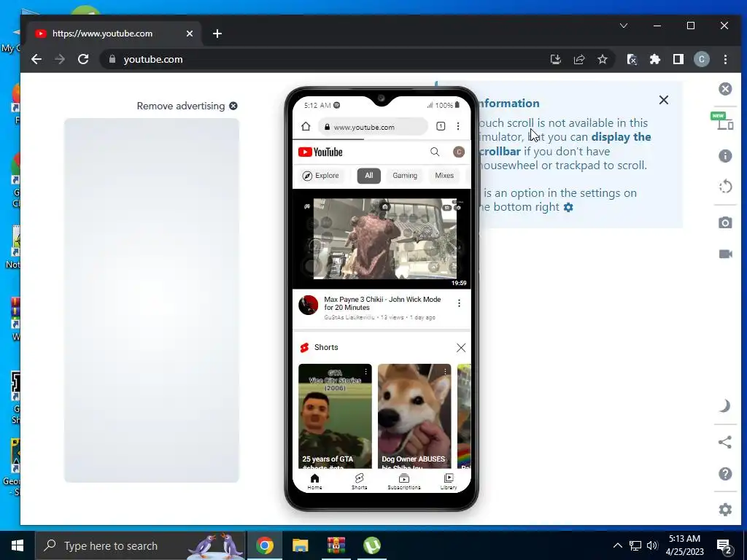Open the Chrome three-dot menu
Screen dimensions: 747x560
[725, 59]
